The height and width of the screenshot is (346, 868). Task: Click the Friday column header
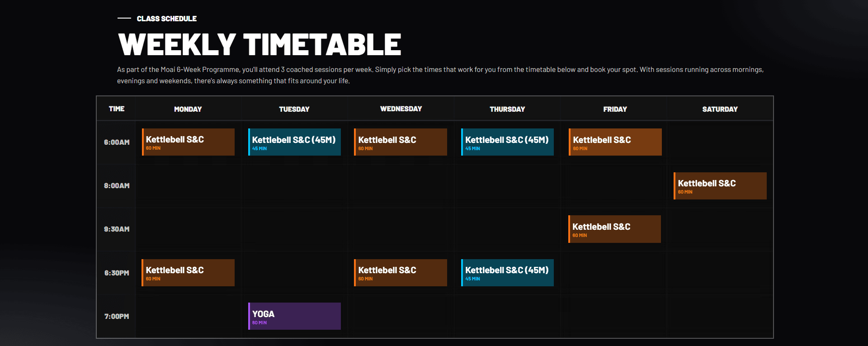(x=615, y=109)
